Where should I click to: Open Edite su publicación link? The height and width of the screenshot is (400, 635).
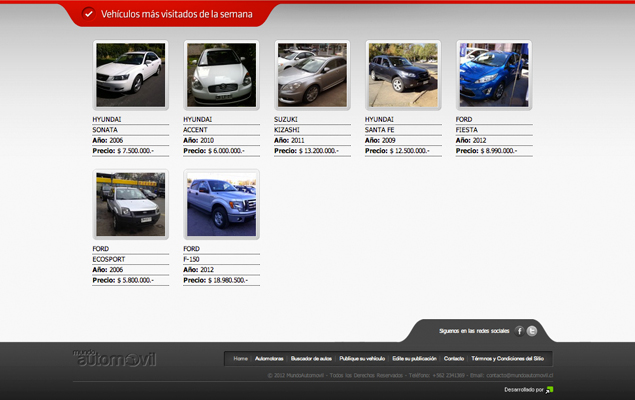tap(414, 358)
